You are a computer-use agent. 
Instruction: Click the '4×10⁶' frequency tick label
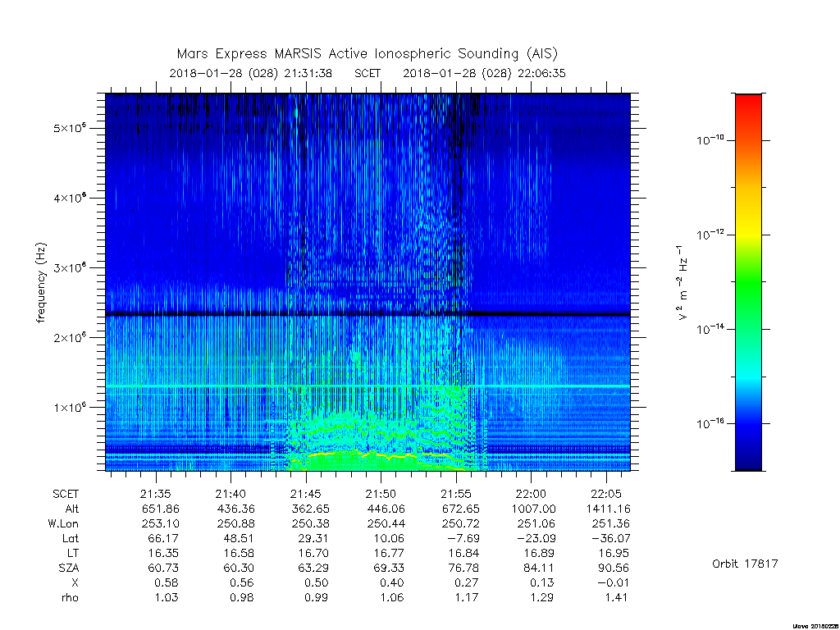(x=70, y=198)
